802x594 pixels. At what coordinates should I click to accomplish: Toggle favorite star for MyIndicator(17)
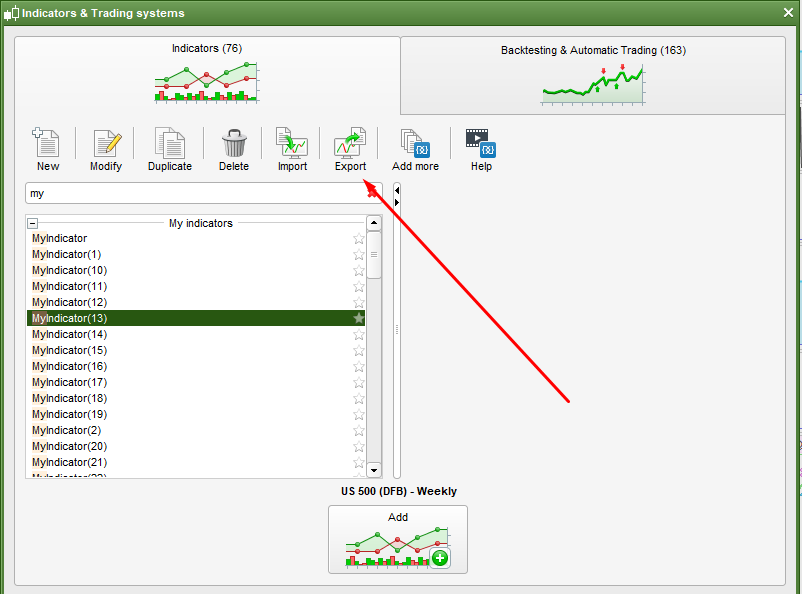[x=359, y=382]
